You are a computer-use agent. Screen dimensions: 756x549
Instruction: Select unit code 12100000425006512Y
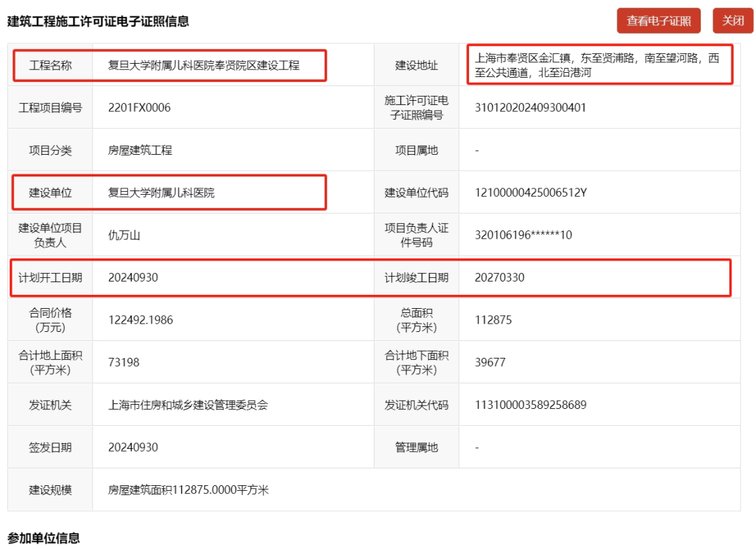click(x=531, y=193)
